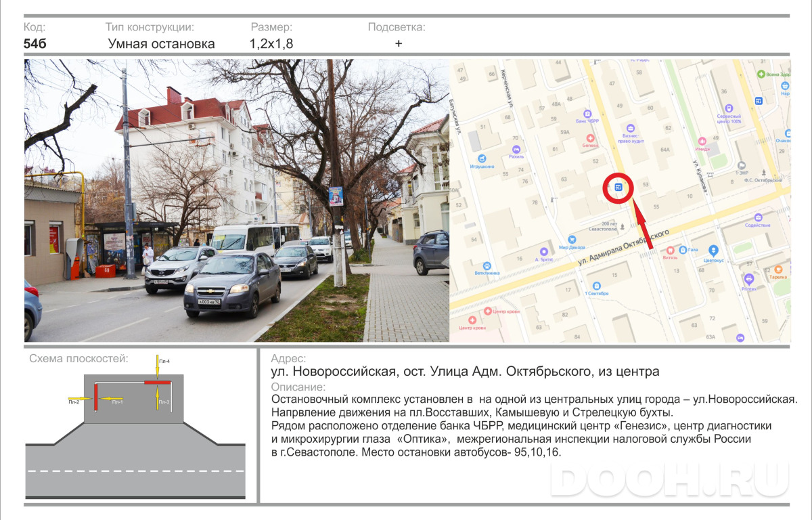Click the size value 1,2x1,8
812x520 pixels.
tap(271, 44)
